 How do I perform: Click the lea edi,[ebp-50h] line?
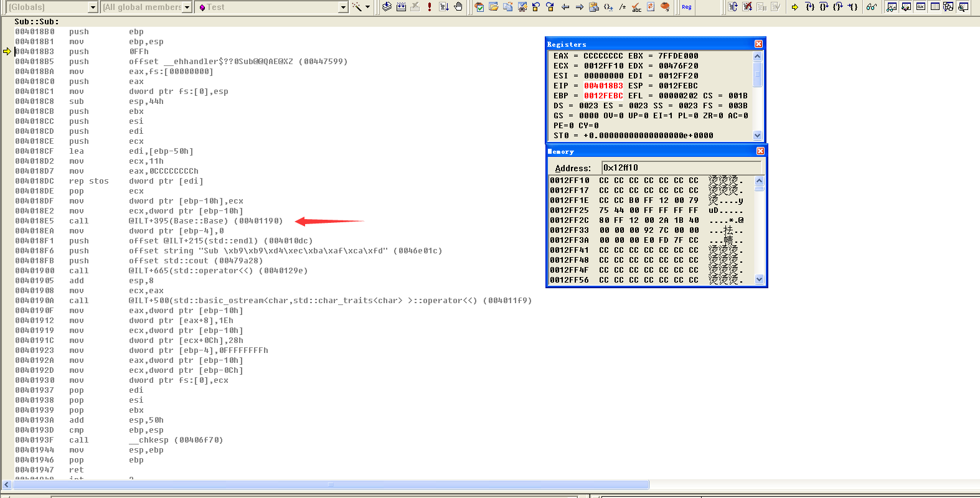click(x=104, y=151)
